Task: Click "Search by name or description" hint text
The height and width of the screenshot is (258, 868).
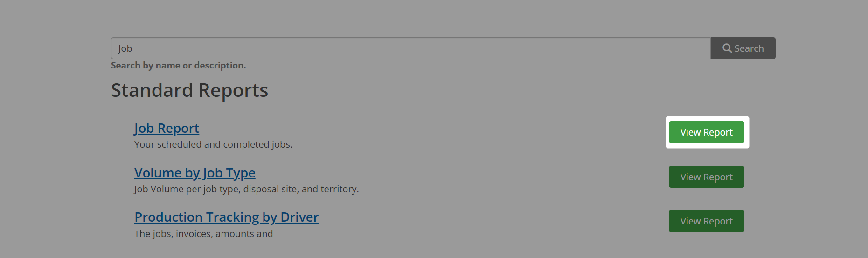Action: [x=178, y=66]
